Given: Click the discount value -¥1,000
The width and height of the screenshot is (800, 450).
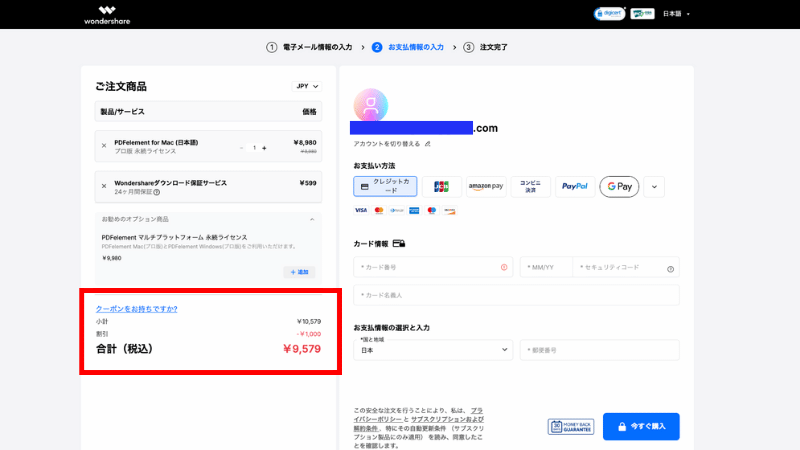Looking at the screenshot, I should tap(309, 334).
